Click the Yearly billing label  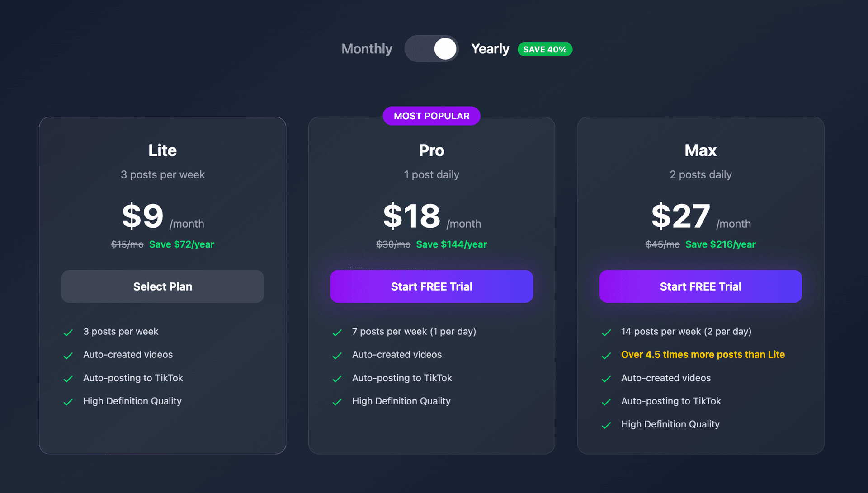pyautogui.click(x=490, y=49)
